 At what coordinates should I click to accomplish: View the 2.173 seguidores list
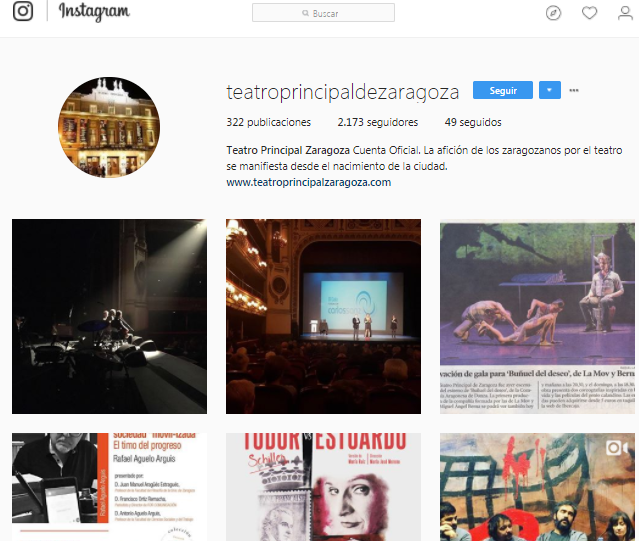(x=377, y=122)
